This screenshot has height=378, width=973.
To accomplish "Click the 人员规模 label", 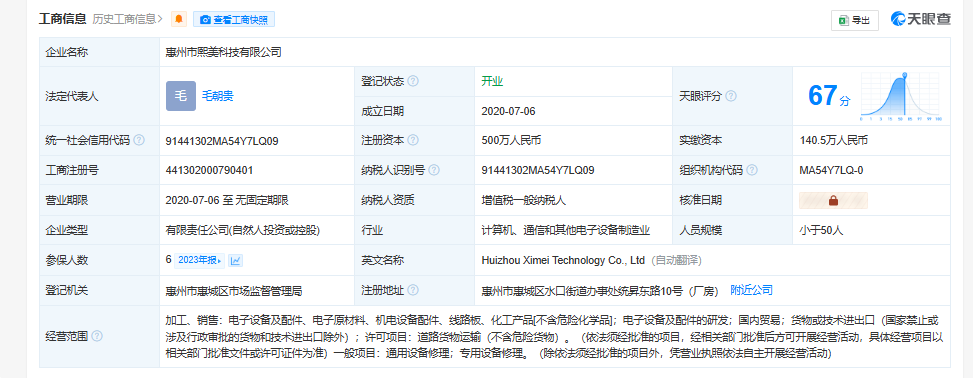I will tap(701, 230).
